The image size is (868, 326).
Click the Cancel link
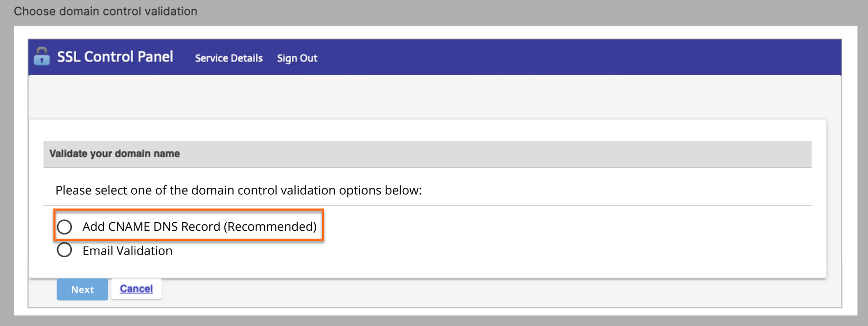point(136,288)
